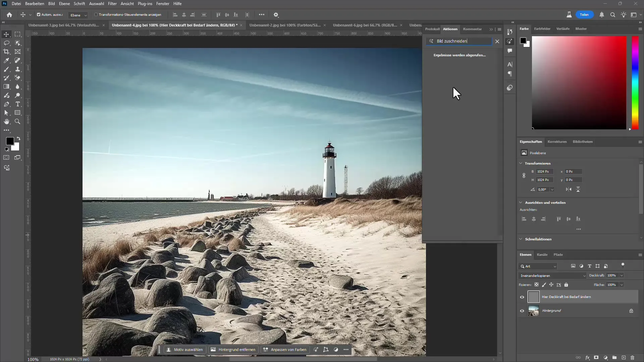Select the Zoom tool
The height and width of the screenshot is (362, 644).
(x=18, y=121)
